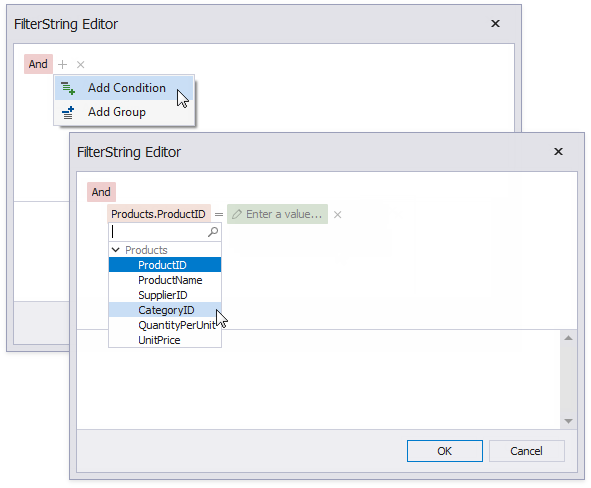Screen dimensions: 591x488
Task: Select ProductID in the field list
Action: (x=165, y=265)
